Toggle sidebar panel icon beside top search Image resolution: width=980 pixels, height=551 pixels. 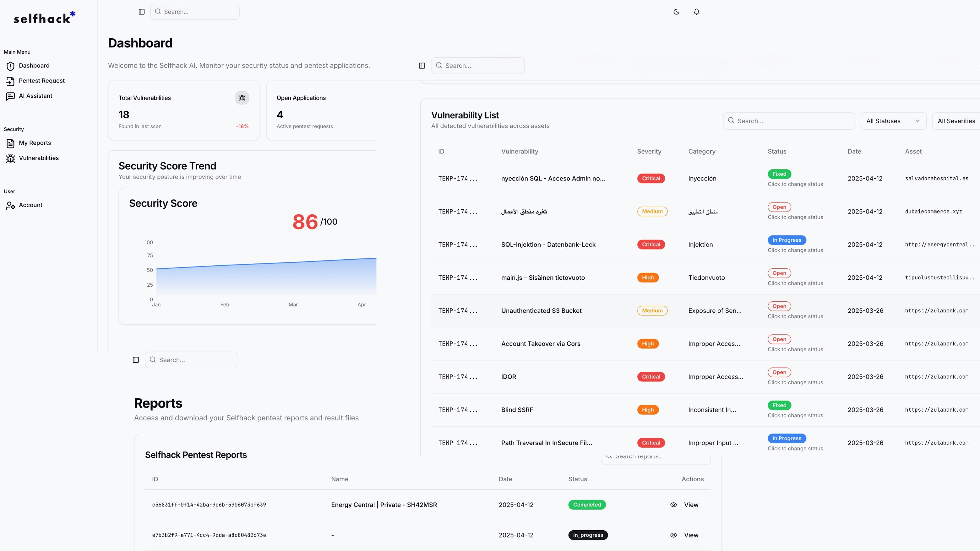tap(142, 12)
